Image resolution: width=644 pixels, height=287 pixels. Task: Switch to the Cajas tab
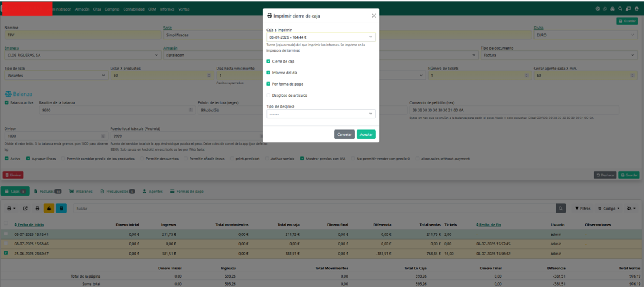pyautogui.click(x=15, y=191)
